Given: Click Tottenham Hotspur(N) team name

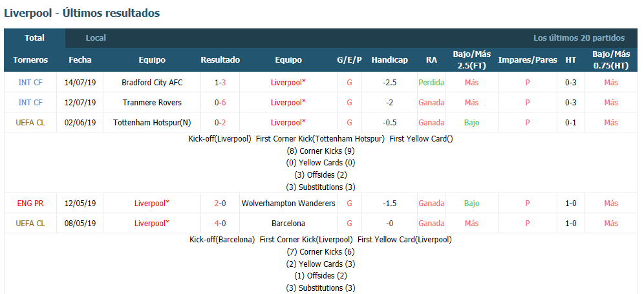Looking at the screenshot, I should click(x=152, y=122).
